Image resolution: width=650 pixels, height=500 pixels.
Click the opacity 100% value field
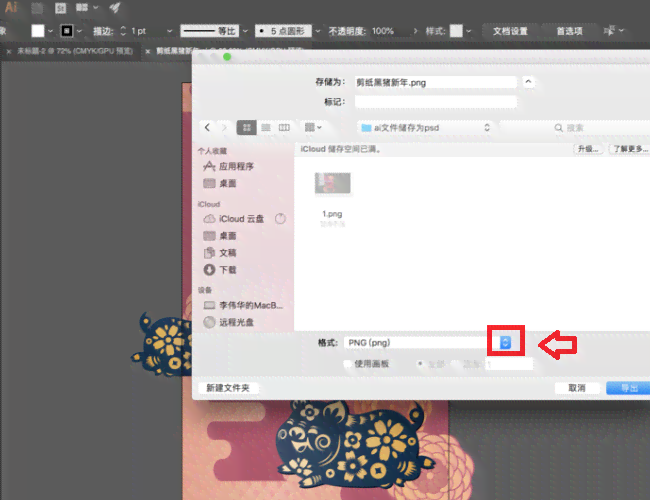[383, 31]
